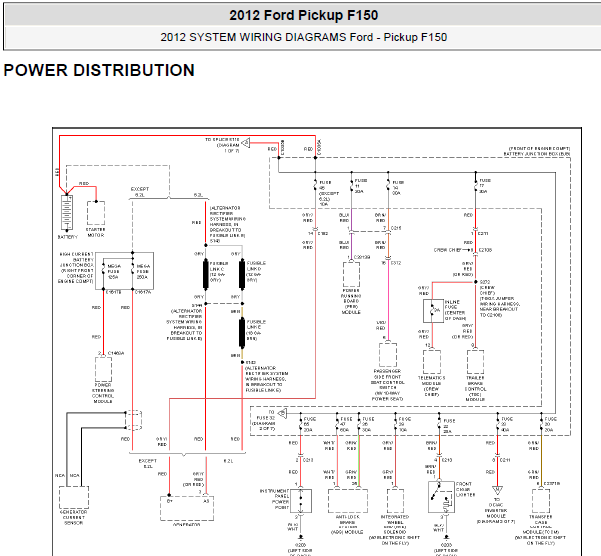Image resolution: width=601 pixels, height=556 pixels.
Task: Select the Power Steering Control Module box
Action: pos(103,369)
